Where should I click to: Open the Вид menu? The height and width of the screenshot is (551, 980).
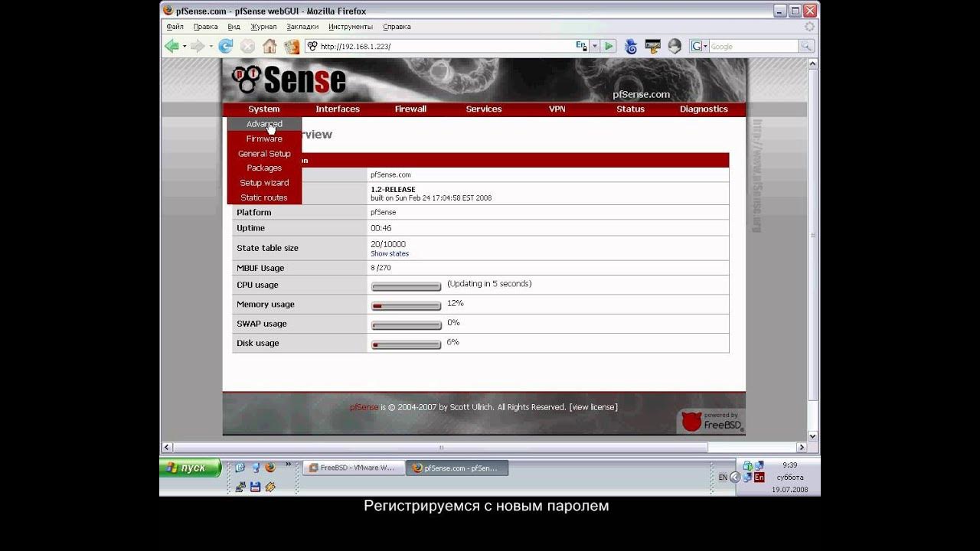[x=234, y=27]
